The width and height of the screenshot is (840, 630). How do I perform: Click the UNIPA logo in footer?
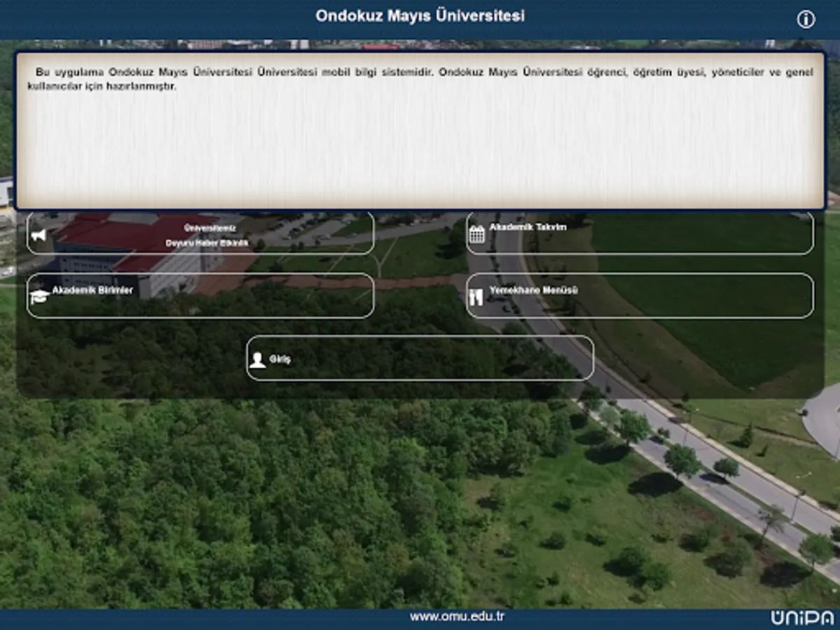pos(802,618)
